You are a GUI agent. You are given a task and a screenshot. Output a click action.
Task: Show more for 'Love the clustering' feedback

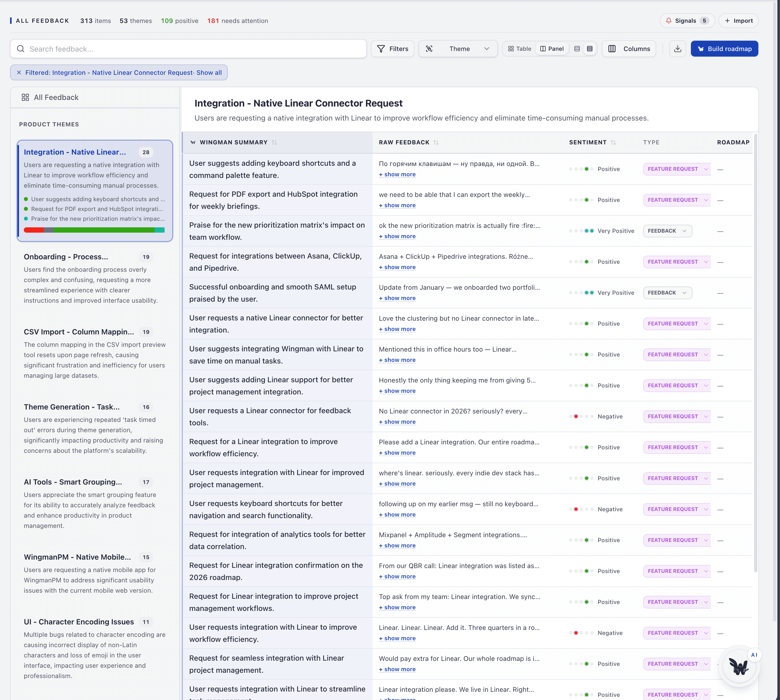tap(397, 329)
